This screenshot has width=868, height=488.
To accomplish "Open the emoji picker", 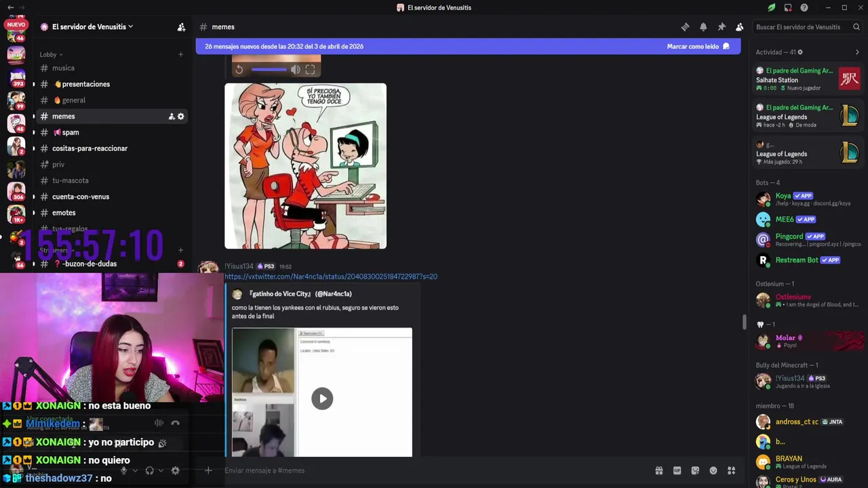I will coord(713,470).
